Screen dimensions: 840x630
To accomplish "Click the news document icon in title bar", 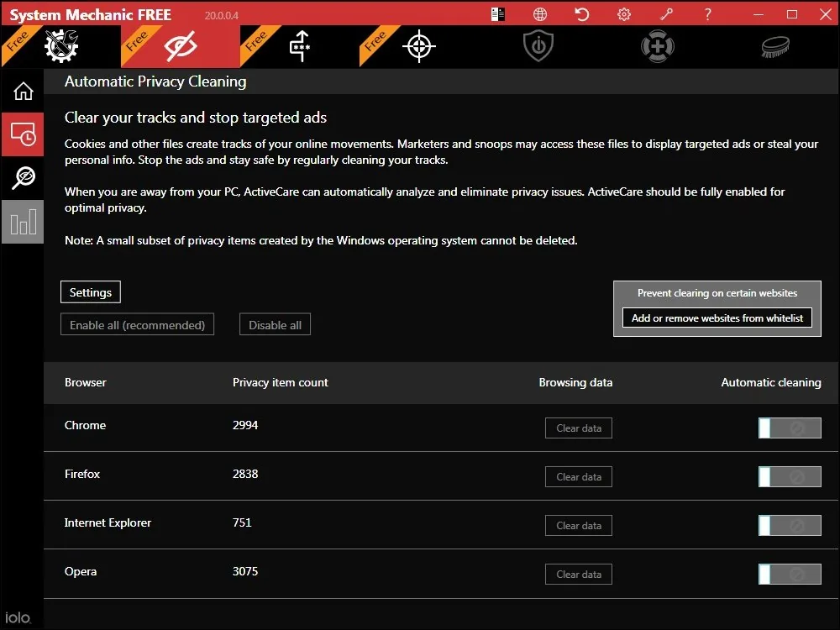I will point(497,14).
